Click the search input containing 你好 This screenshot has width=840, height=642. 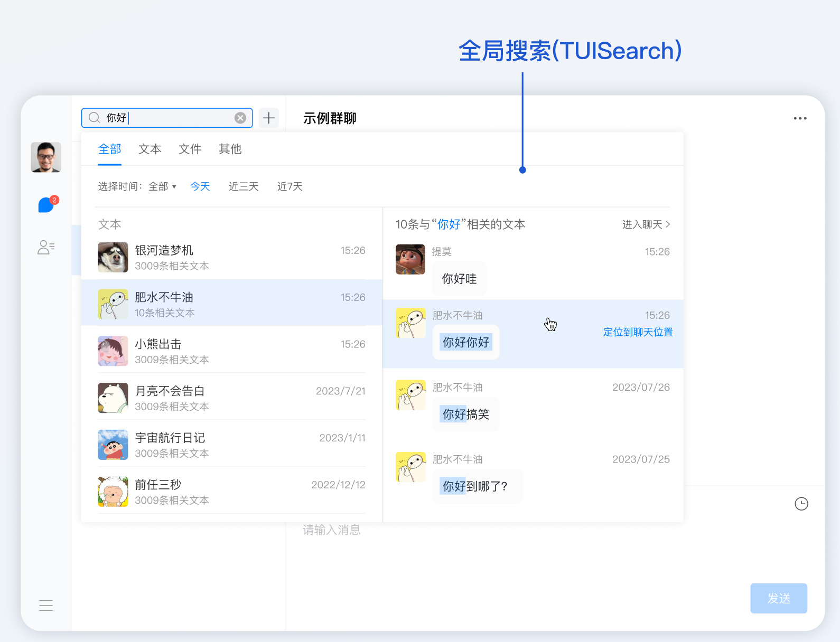(167, 118)
